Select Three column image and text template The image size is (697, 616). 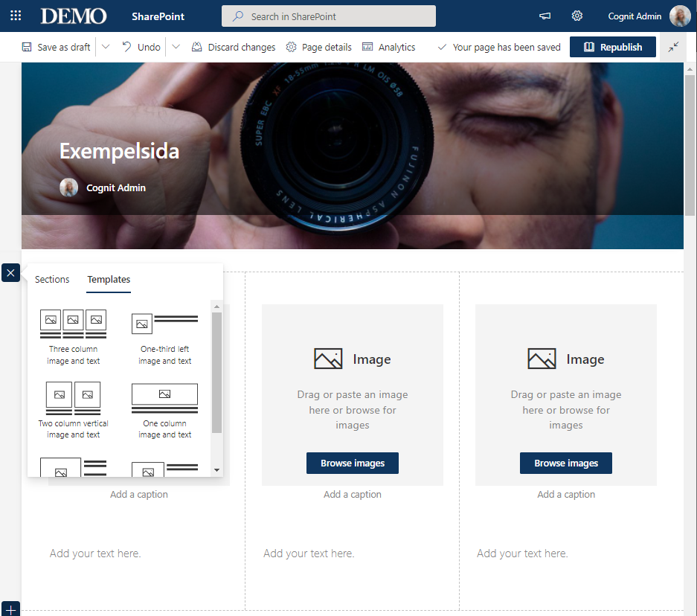click(x=74, y=337)
